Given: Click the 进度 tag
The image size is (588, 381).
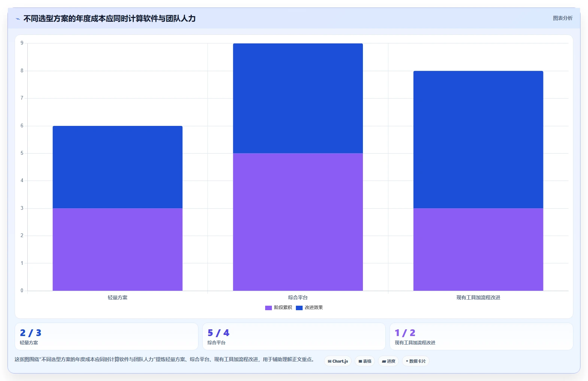Looking at the screenshot, I should [388, 361].
